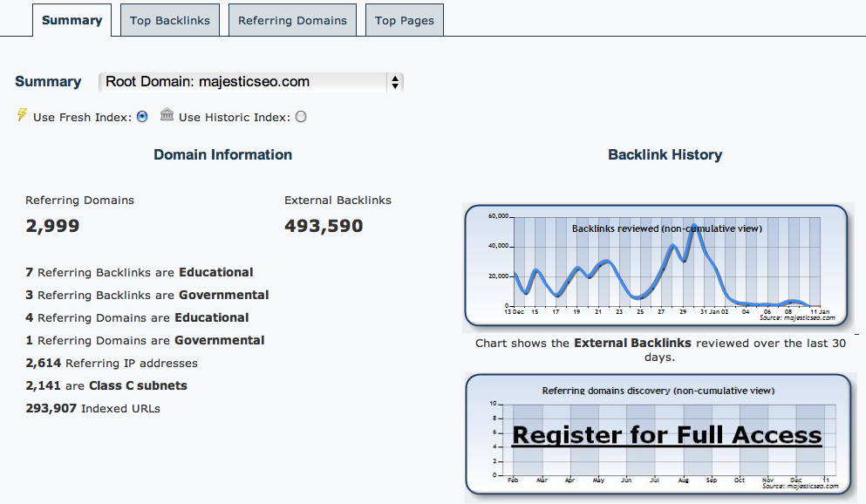Screen dimensions: 866x504
Task: Click '1 Referring Domains are Governmental'
Action: point(145,340)
